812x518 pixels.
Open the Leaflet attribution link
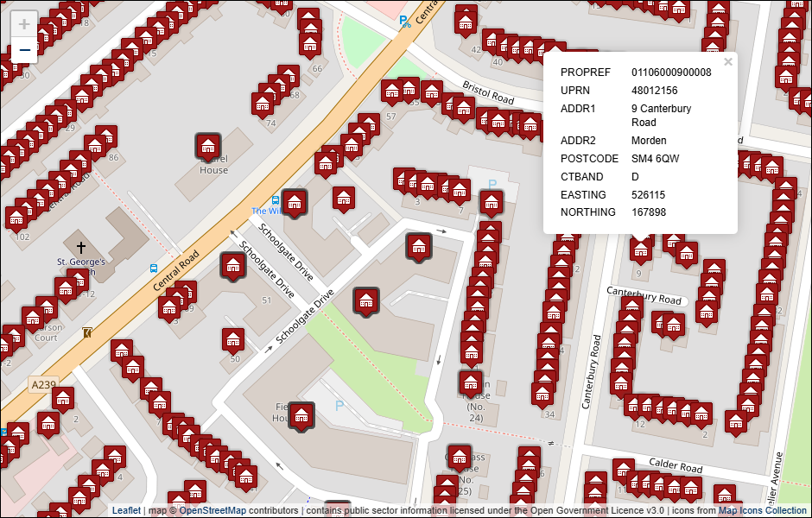(126, 510)
